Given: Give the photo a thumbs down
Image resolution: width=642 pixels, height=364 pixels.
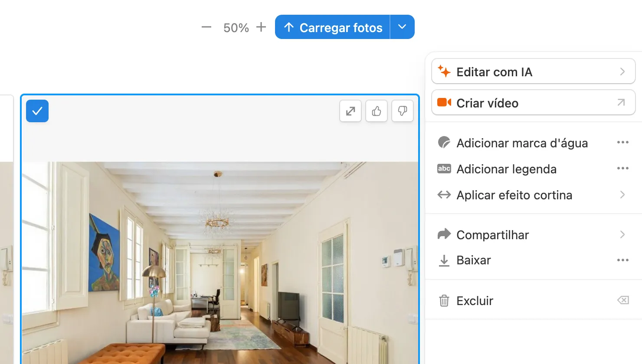Looking at the screenshot, I should 403,111.
